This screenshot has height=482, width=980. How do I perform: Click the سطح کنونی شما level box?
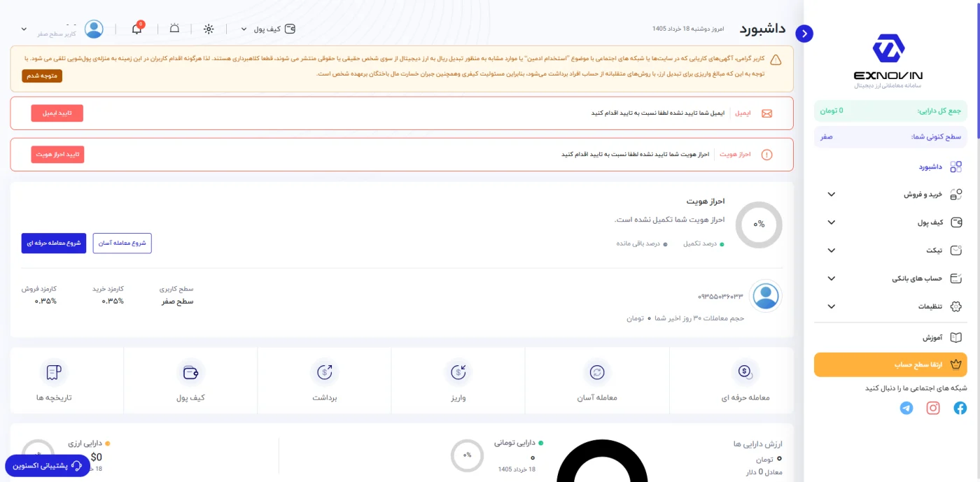coord(890,137)
